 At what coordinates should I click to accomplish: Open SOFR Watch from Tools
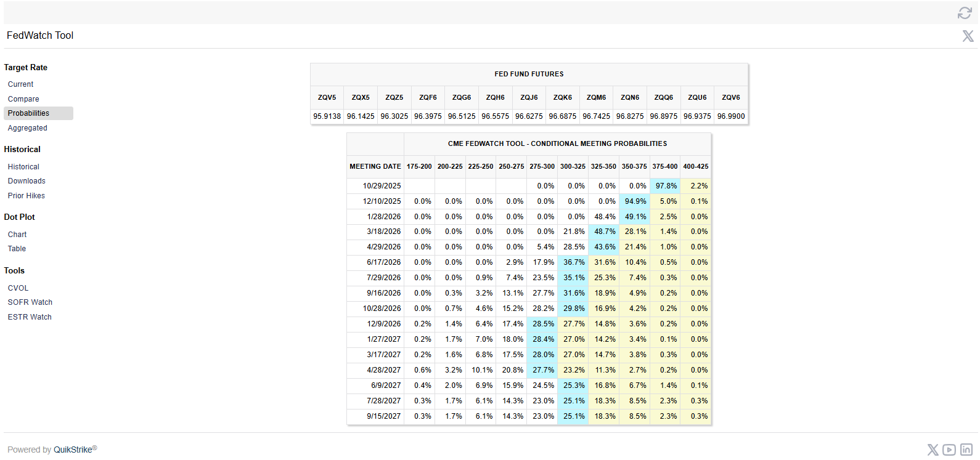pyautogui.click(x=30, y=302)
